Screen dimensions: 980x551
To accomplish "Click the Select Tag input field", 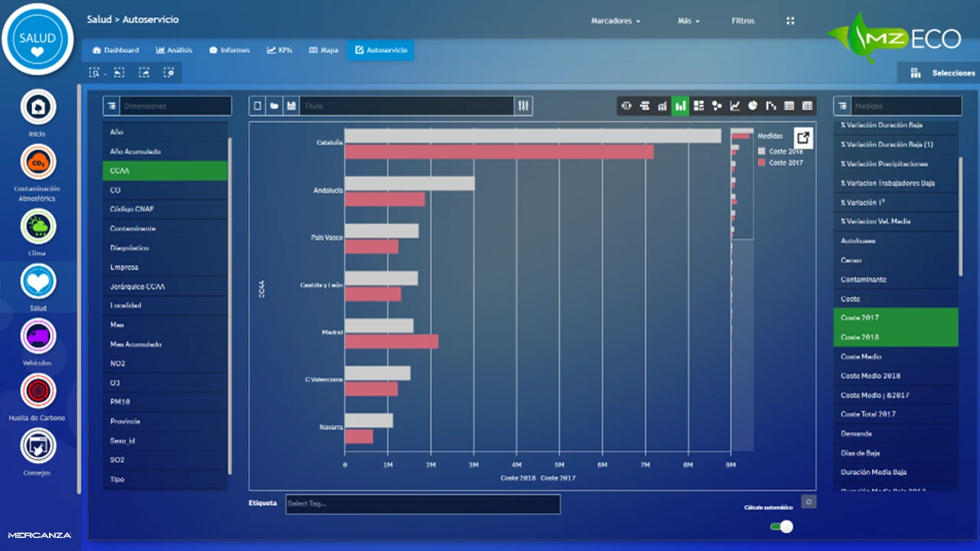I will click(x=423, y=504).
